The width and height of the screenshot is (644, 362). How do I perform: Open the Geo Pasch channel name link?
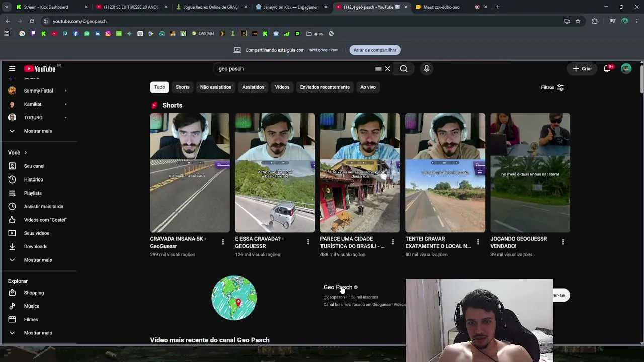[338, 287]
